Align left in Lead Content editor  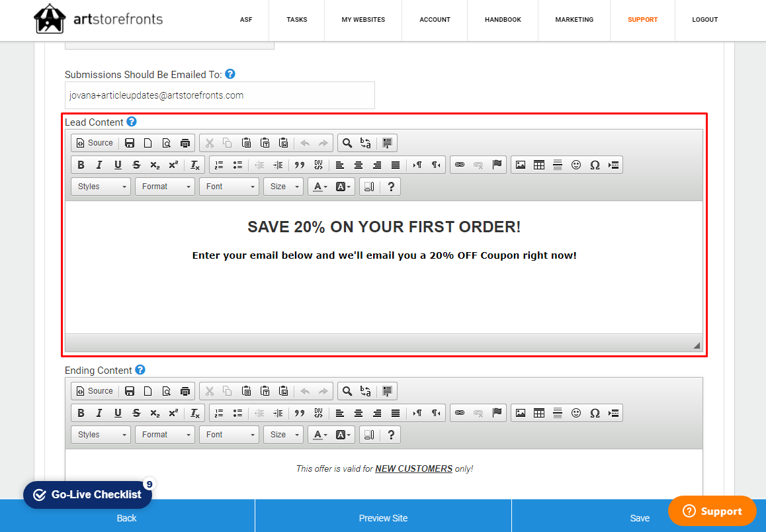340,165
